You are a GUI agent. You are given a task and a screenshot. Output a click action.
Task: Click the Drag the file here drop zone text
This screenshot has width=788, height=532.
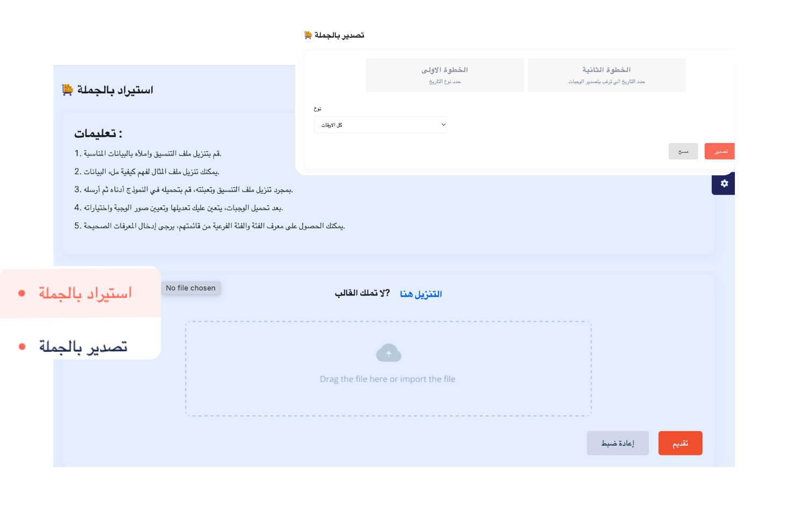point(388,379)
